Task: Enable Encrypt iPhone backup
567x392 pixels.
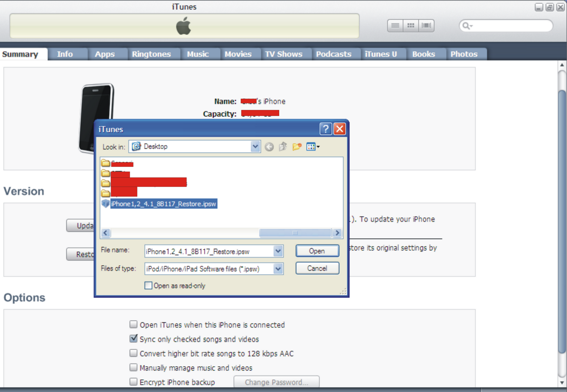Action: tap(133, 382)
